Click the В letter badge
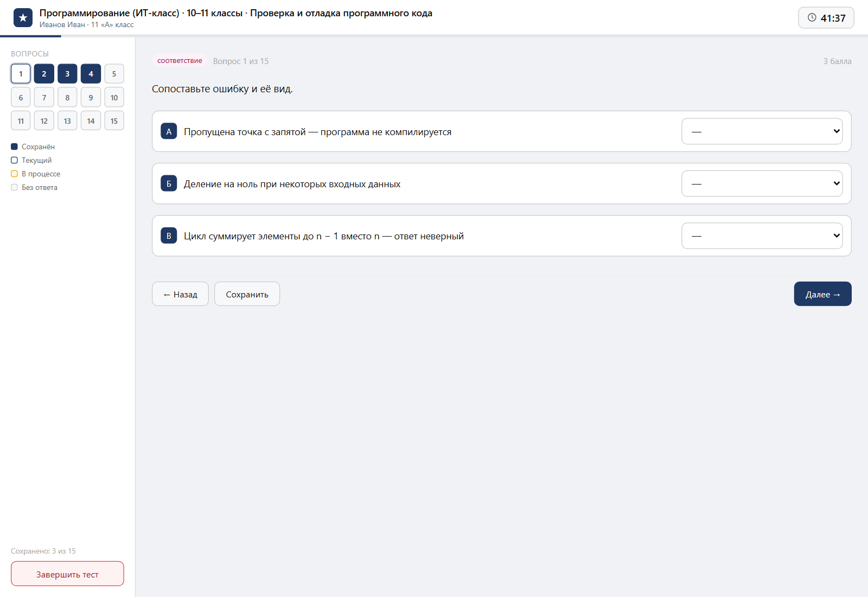The image size is (868, 597). point(169,236)
